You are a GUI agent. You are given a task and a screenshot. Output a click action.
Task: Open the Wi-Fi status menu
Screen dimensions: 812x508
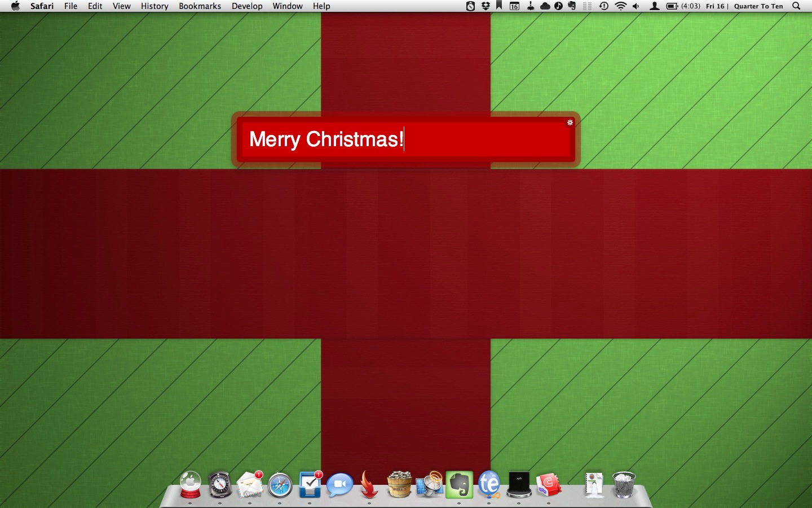pyautogui.click(x=621, y=6)
